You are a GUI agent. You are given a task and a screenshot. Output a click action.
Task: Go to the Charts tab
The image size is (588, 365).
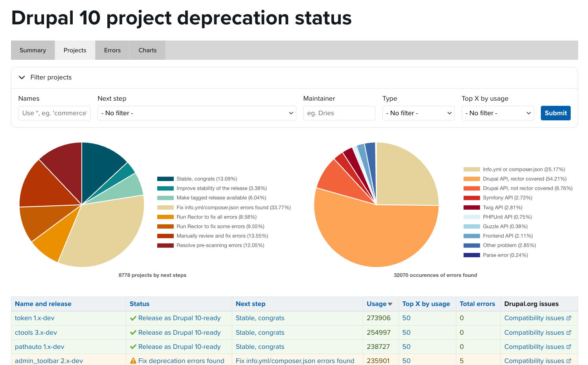click(147, 50)
